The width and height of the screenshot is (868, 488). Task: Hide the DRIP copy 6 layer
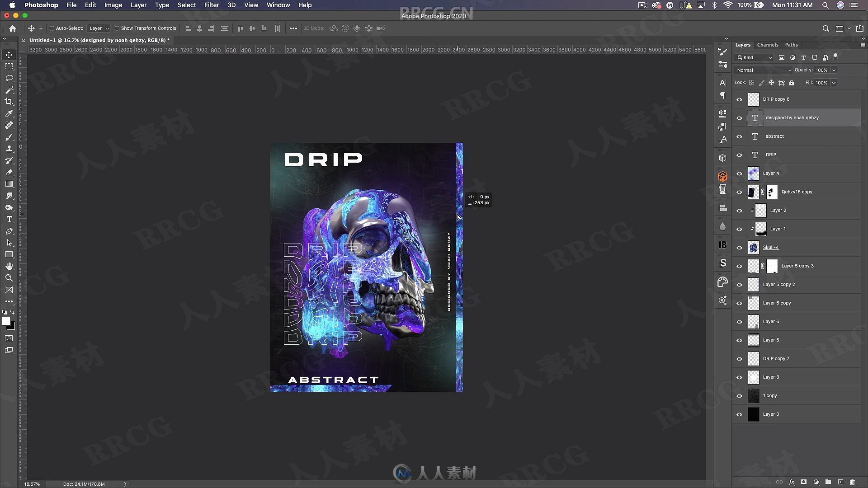[739, 99]
